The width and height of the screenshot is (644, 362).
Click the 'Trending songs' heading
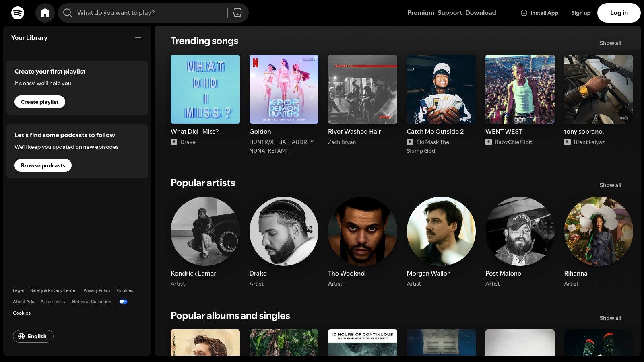point(204,41)
